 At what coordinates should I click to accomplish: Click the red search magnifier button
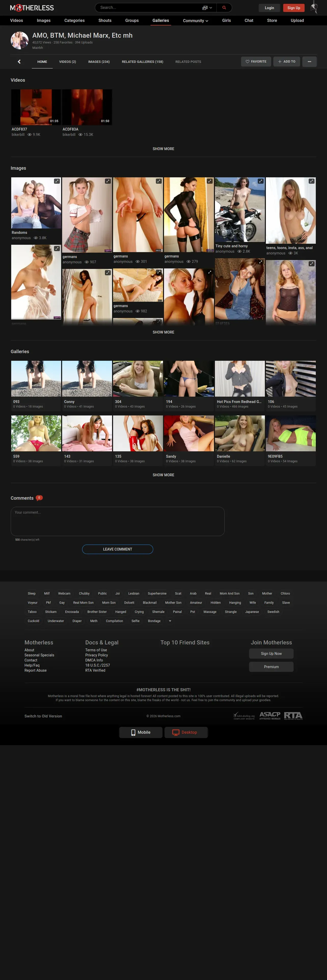click(x=224, y=8)
